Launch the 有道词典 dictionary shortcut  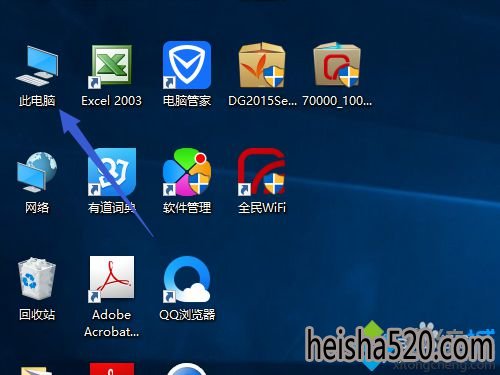(x=112, y=172)
